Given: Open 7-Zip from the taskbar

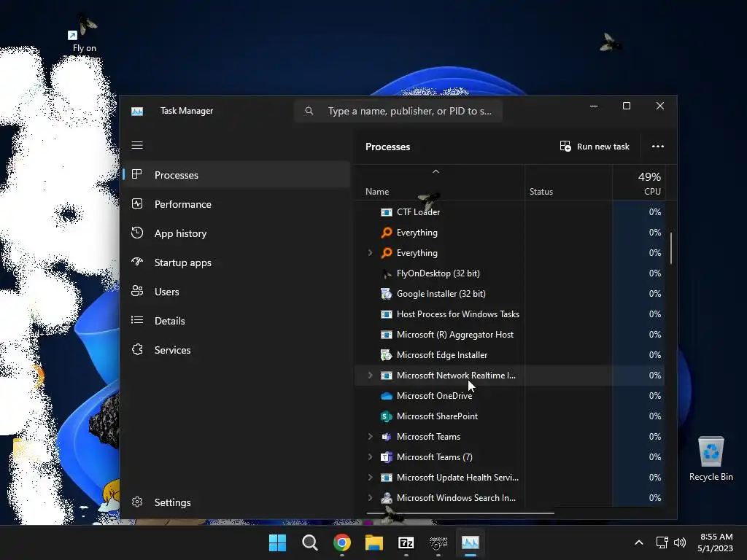Looking at the screenshot, I should click(406, 542).
